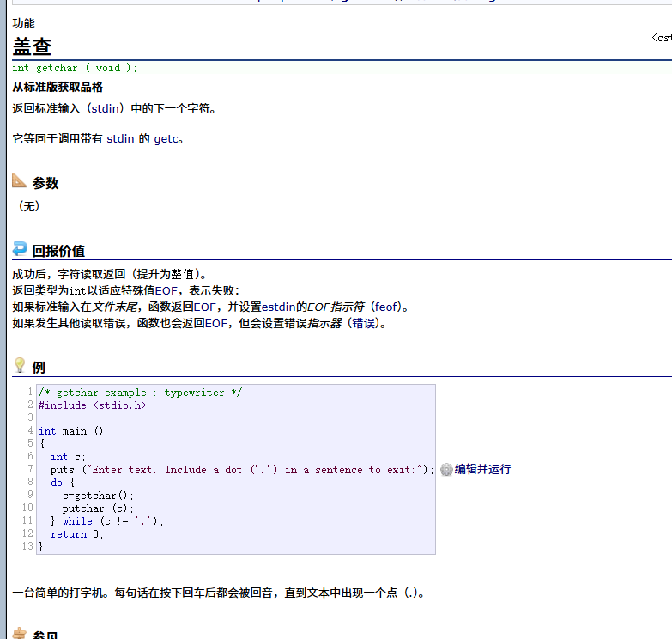Open the EOF link in 返回类型为int line
Viewport: 672px width, 639px height.
tap(166, 291)
